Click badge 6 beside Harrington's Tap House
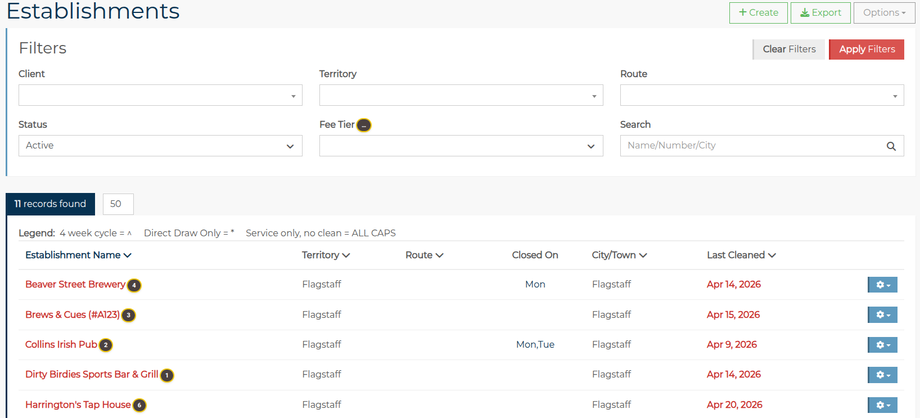 [139, 405]
